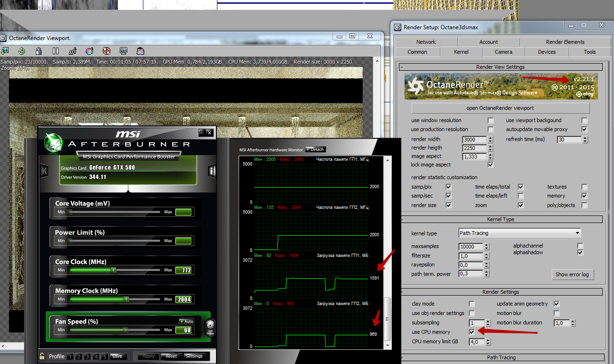Enable the textures statistic checkbox
This screenshot has height=364, width=614.
click(585, 187)
